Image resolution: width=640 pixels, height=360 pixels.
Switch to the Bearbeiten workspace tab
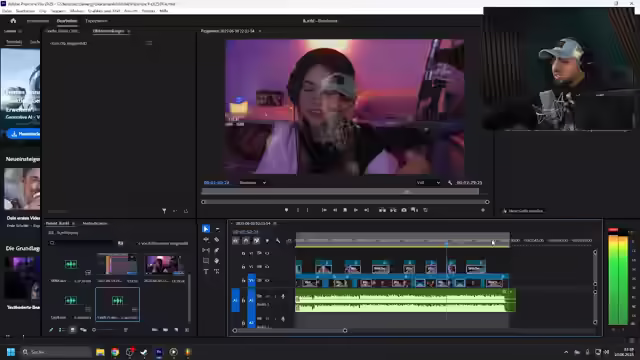tap(67, 21)
